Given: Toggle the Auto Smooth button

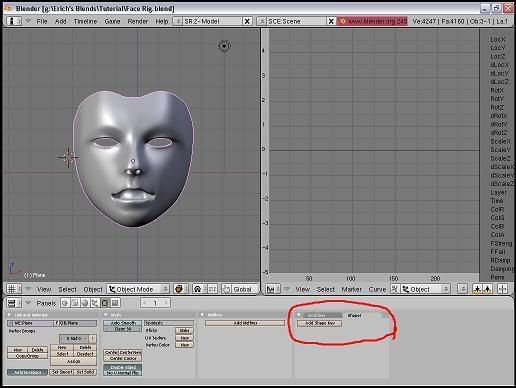Looking at the screenshot, I should coord(123,323).
